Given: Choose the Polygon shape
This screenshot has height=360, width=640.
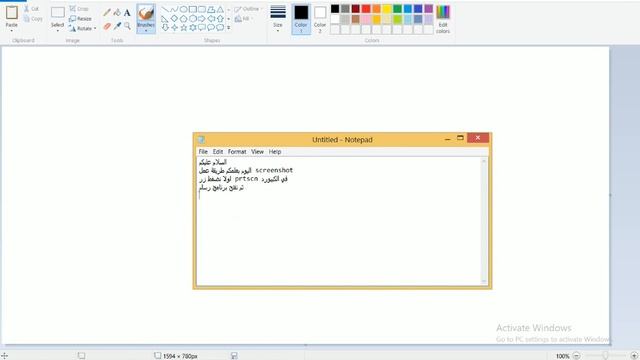Looking at the screenshot, I should pos(211,9).
